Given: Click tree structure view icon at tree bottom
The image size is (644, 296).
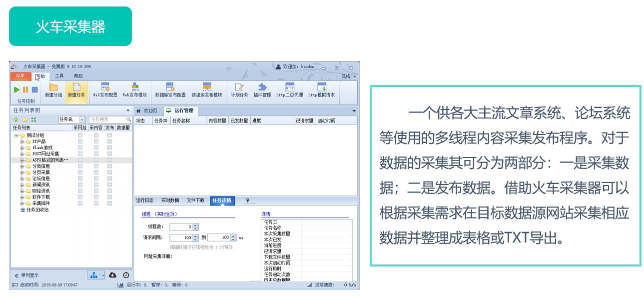Looking at the screenshot, I should [x=94, y=275].
